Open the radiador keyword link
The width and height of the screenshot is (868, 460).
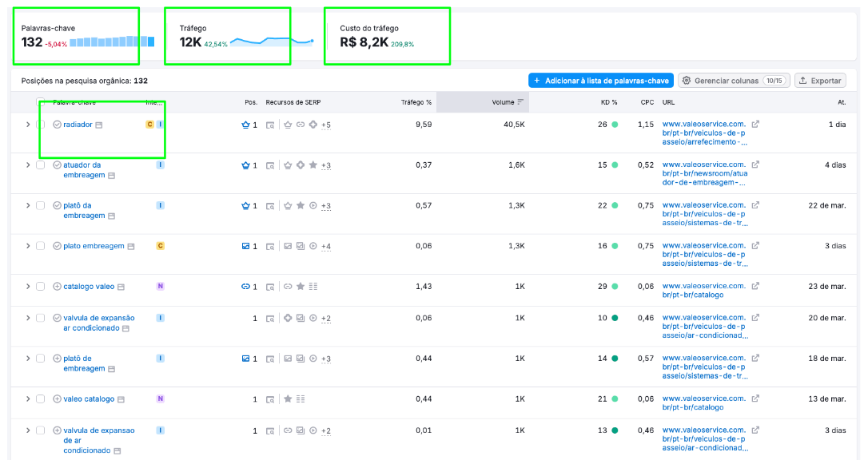[78, 125]
